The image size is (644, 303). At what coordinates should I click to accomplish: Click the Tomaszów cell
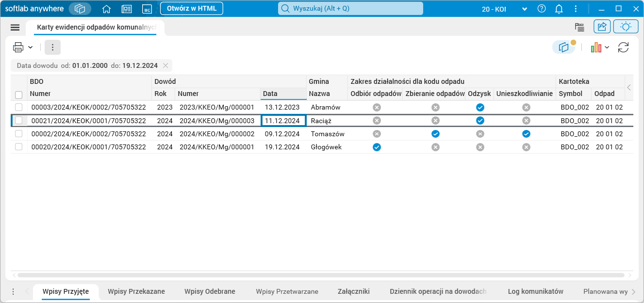(328, 134)
